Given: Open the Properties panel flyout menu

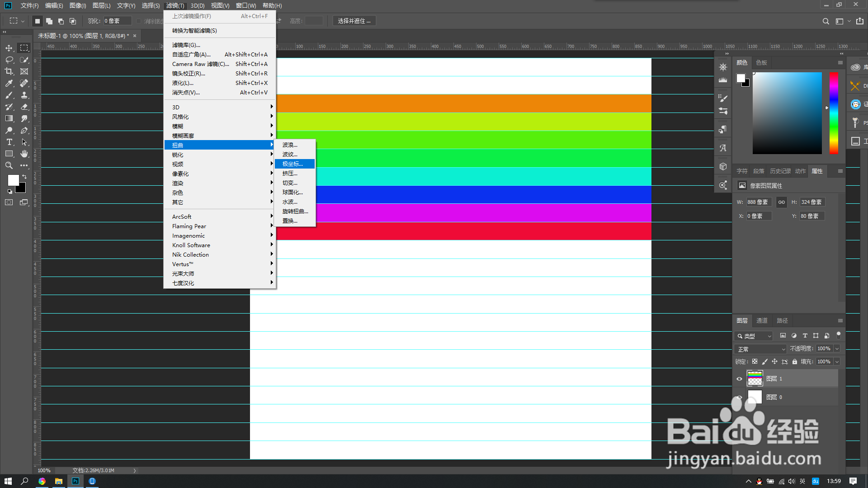Looking at the screenshot, I should (840, 171).
